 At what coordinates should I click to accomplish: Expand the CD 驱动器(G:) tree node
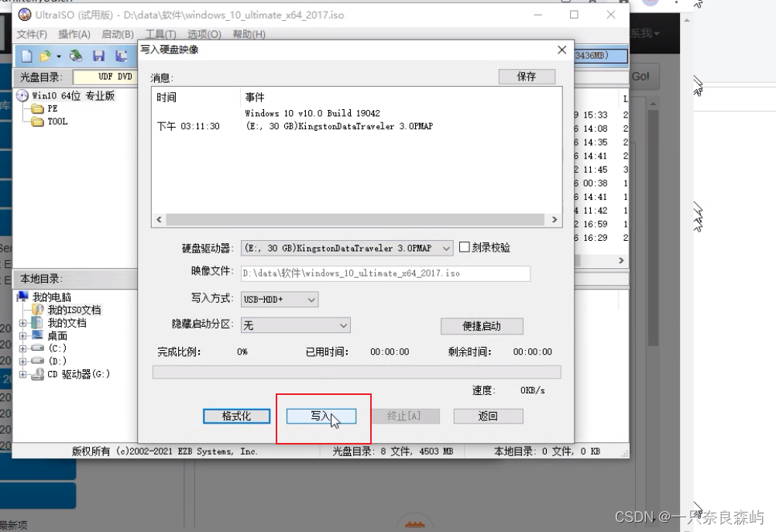tap(22, 374)
